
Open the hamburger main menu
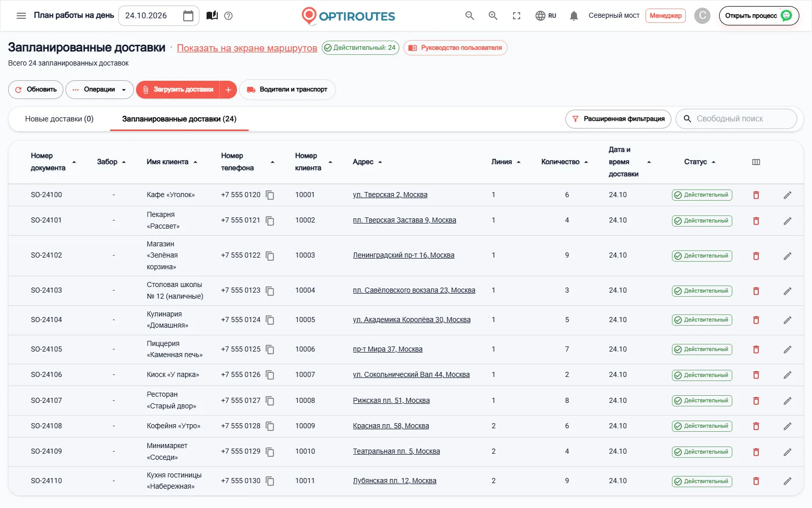tap(21, 16)
